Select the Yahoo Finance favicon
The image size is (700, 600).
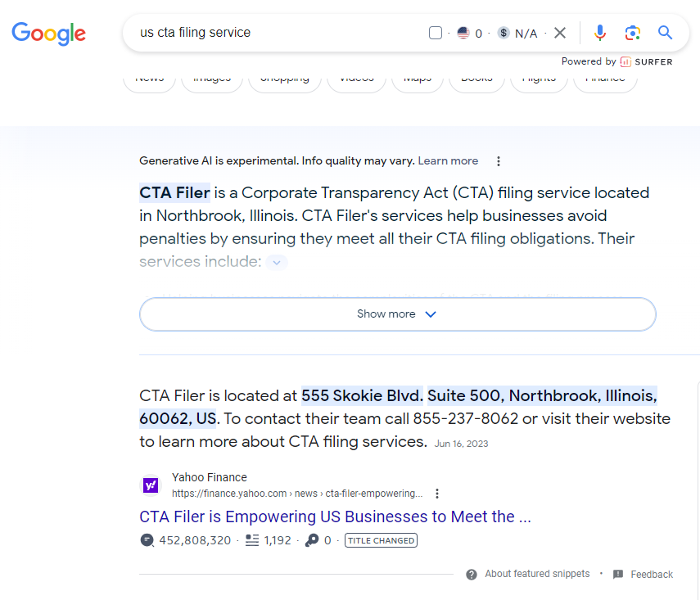tap(151, 485)
